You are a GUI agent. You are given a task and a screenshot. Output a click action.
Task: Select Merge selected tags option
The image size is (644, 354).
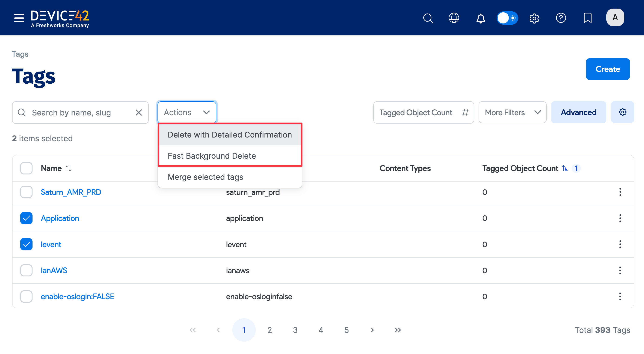(x=205, y=177)
